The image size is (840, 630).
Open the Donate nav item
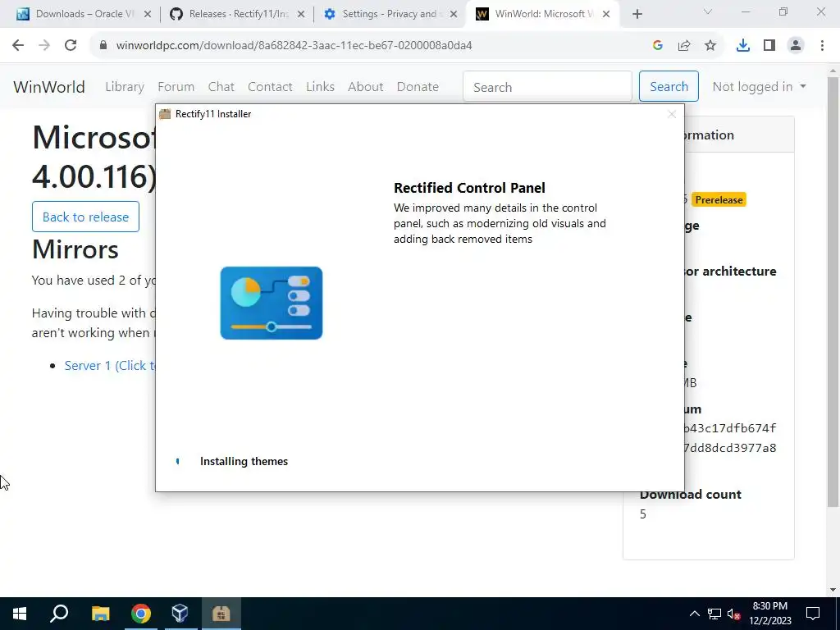pyautogui.click(x=418, y=87)
